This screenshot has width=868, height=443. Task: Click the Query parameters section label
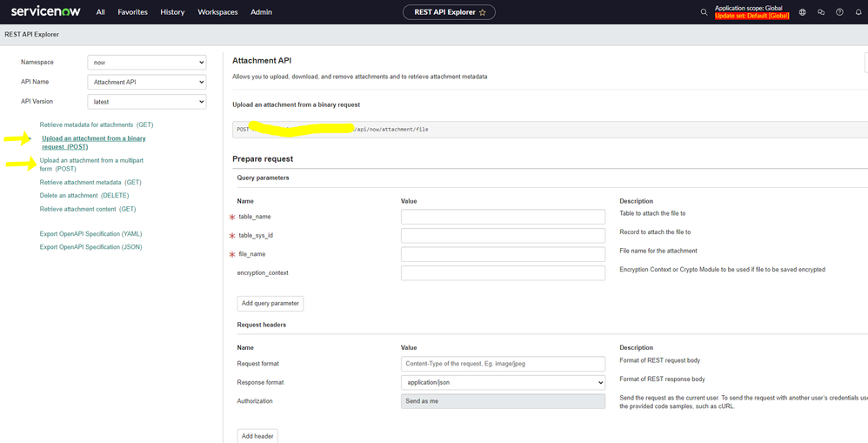(263, 178)
